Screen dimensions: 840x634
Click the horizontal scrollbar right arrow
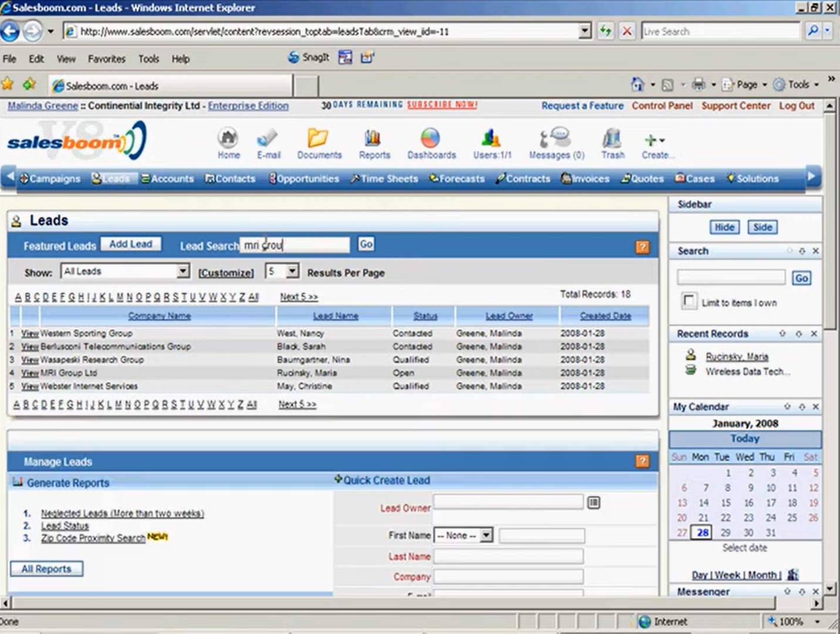(817, 602)
